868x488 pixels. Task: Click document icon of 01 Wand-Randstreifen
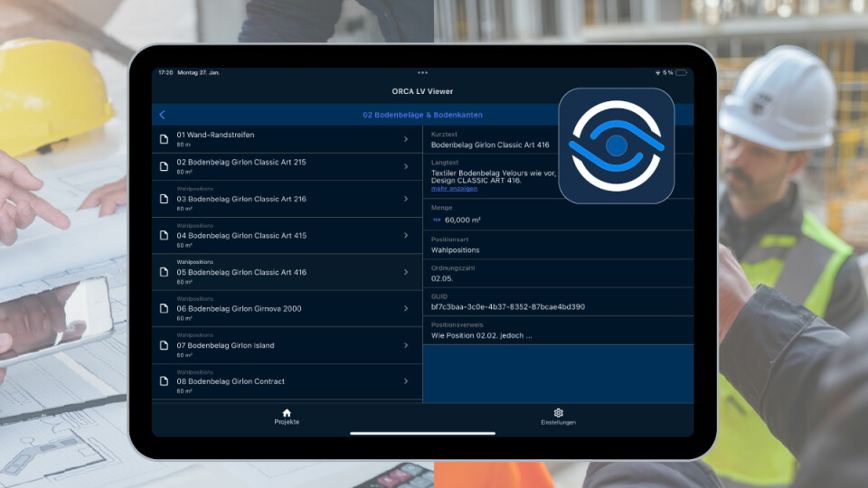[x=164, y=139]
